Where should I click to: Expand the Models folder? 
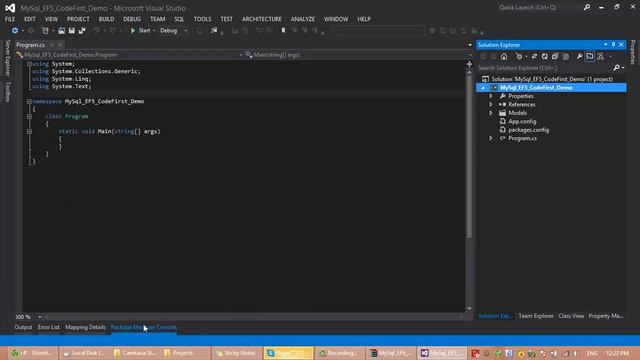coord(491,113)
